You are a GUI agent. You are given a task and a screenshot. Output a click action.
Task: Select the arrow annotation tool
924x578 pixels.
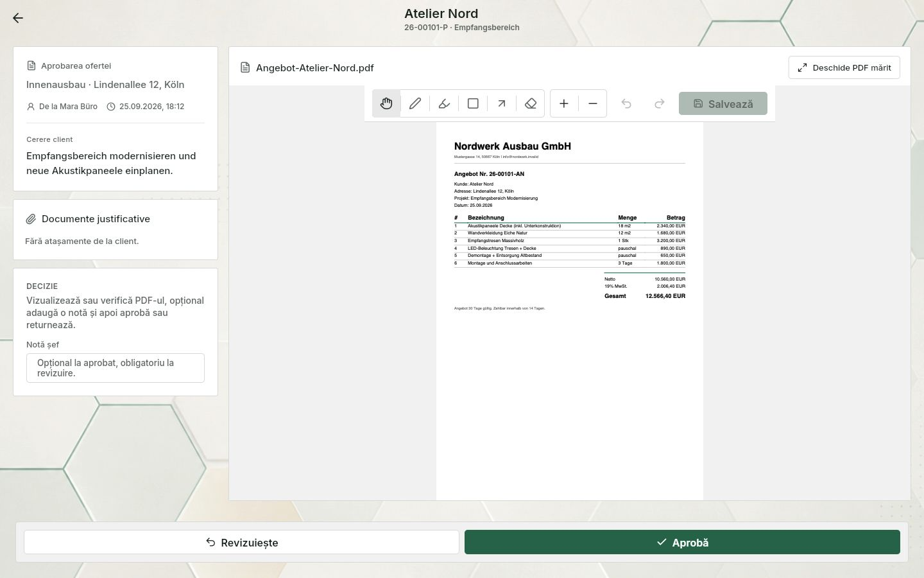[502, 103]
